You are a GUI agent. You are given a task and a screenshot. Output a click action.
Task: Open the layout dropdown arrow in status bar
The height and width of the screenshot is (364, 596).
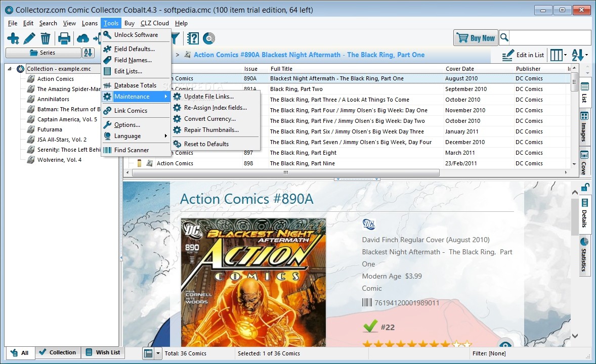(158, 353)
